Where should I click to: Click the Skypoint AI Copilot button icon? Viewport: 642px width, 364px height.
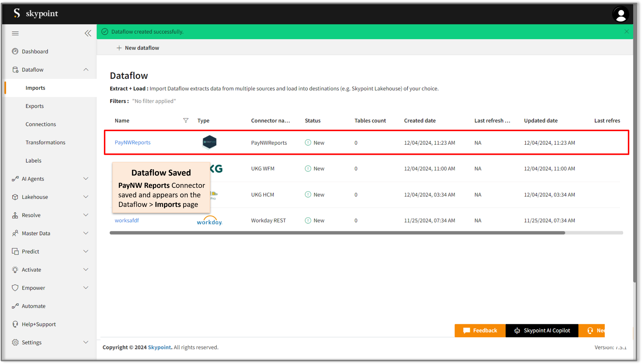(518, 330)
